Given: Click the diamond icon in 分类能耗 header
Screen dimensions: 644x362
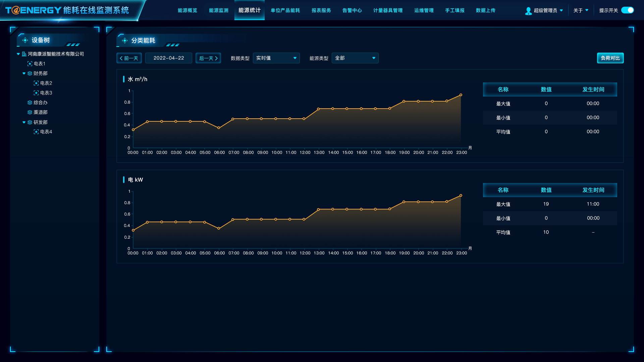Looking at the screenshot, I should [125, 41].
